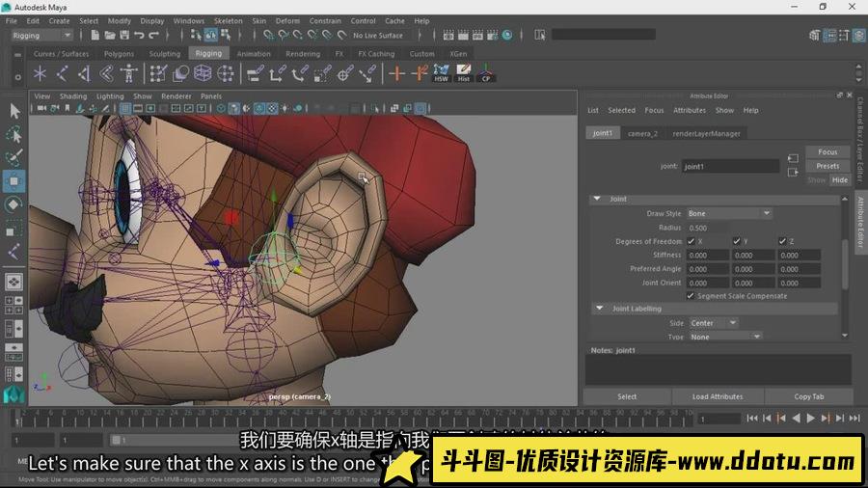
Task: Click the joint name input field
Action: click(x=730, y=166)
